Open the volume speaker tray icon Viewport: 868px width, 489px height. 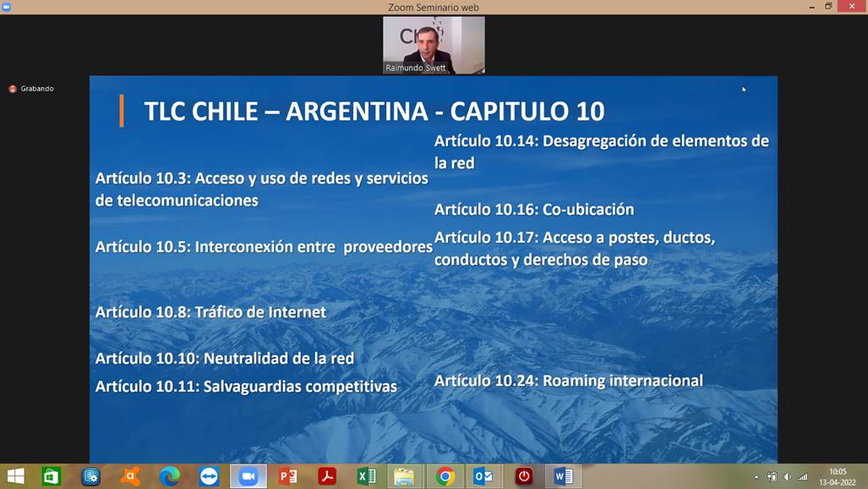[x=787, y=477]
